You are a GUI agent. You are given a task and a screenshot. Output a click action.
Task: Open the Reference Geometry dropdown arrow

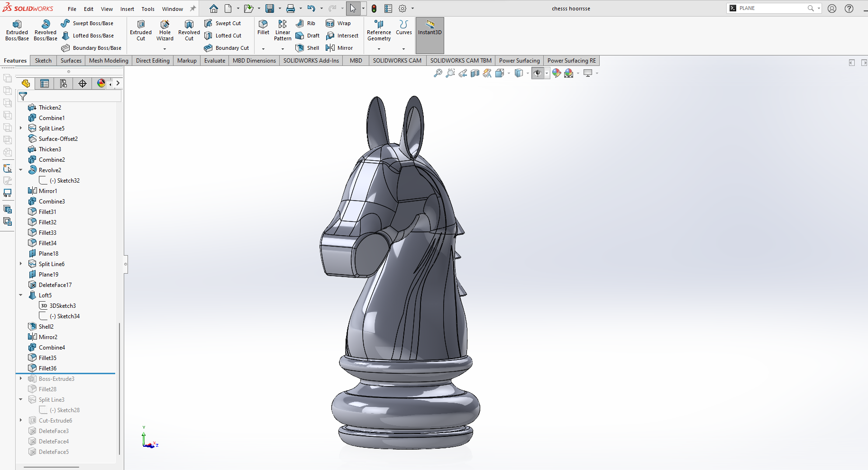pos(379,49)
